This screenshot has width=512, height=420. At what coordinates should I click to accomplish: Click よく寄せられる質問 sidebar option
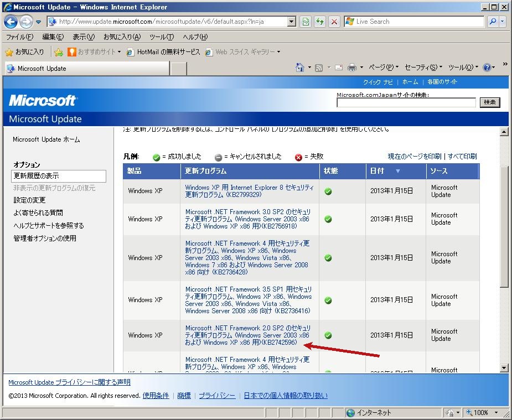coord(38,213)
